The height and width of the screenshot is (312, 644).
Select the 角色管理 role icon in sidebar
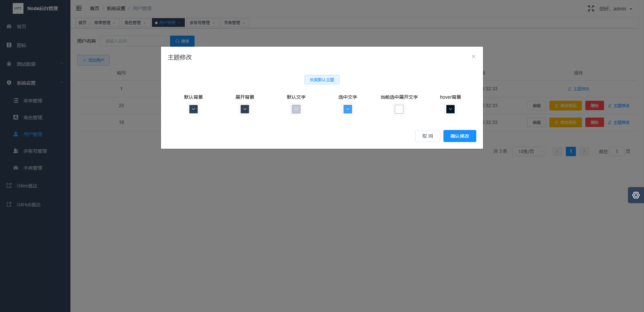pos(16,117)
